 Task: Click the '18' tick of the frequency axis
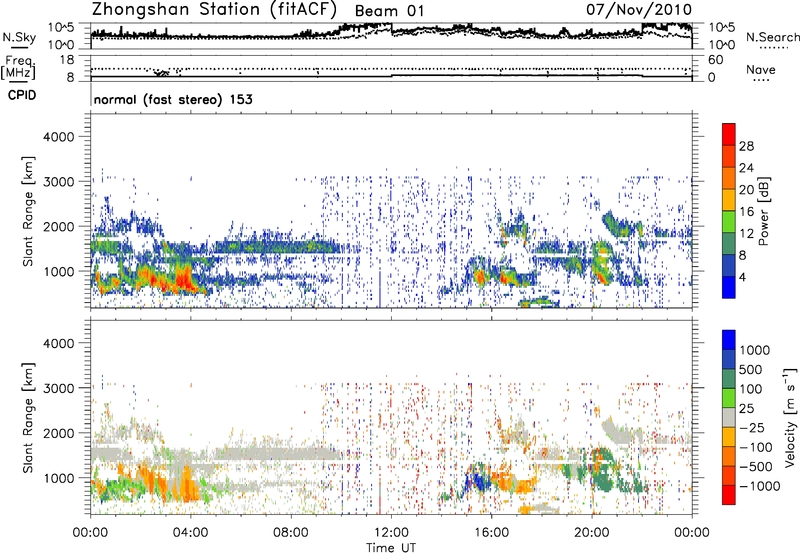[67, 60]
